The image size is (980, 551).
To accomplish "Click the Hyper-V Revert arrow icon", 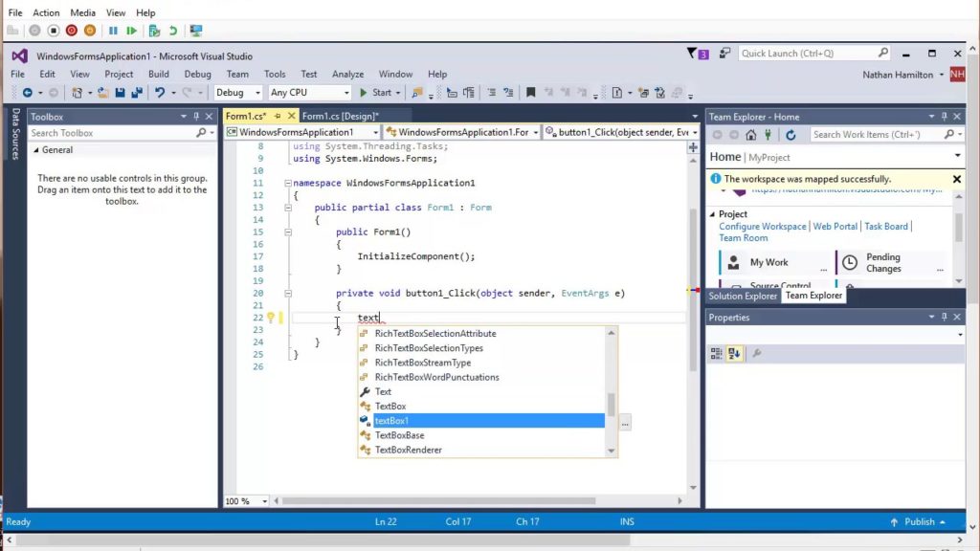I will point(173,31).
